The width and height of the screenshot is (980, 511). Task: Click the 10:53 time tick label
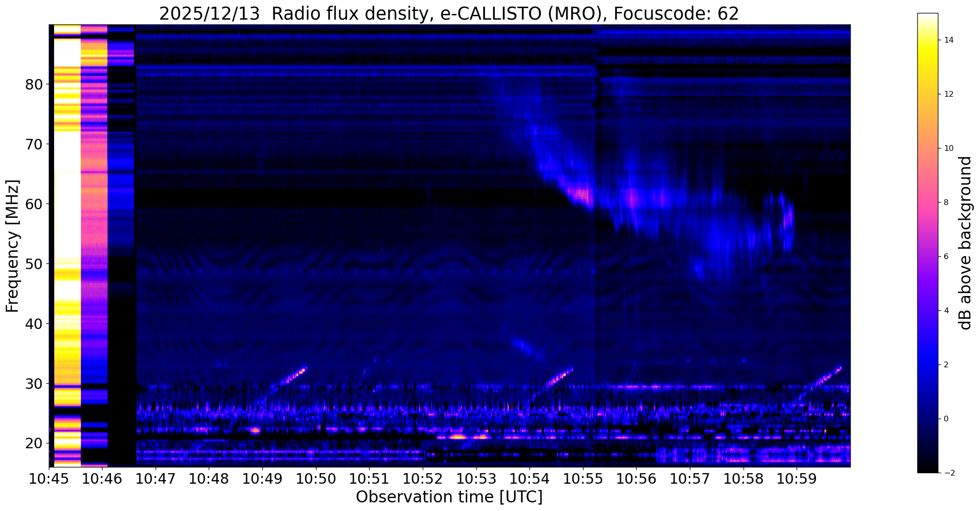476,479
